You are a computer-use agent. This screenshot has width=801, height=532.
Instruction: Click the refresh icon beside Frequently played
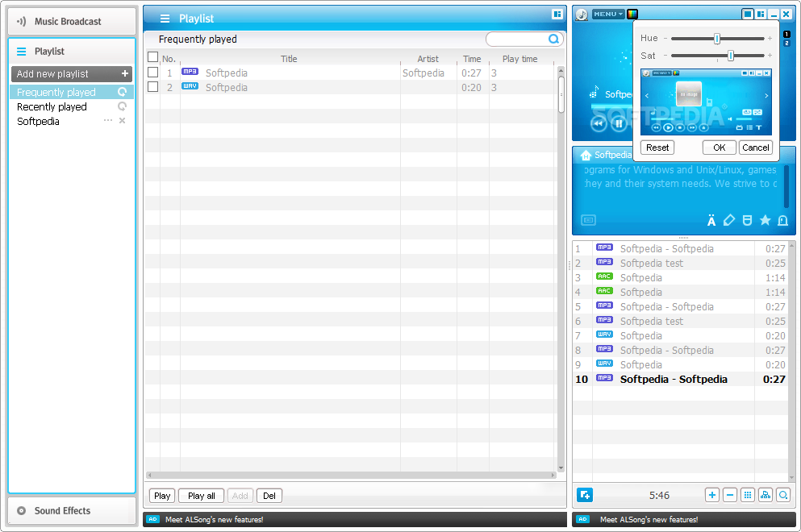coord(122,92)
